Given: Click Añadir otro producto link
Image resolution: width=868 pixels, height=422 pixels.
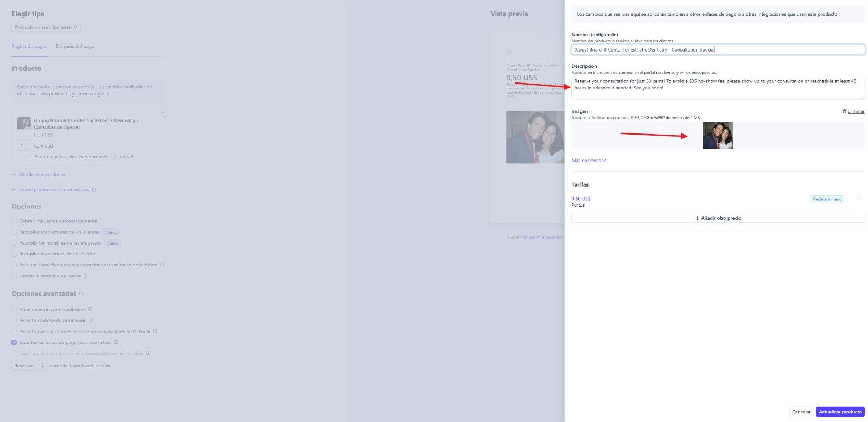Looking at the screenshot, I should (38, 175).
